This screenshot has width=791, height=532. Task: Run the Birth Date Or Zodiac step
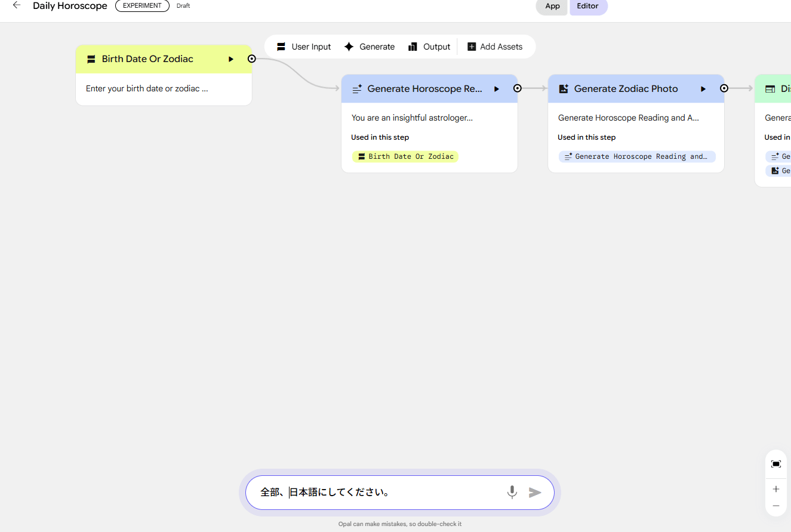231,59
